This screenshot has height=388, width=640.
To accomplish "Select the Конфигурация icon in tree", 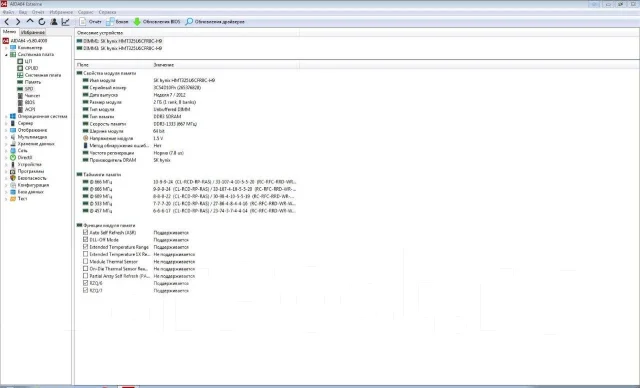I will click(x=13, y=185).
